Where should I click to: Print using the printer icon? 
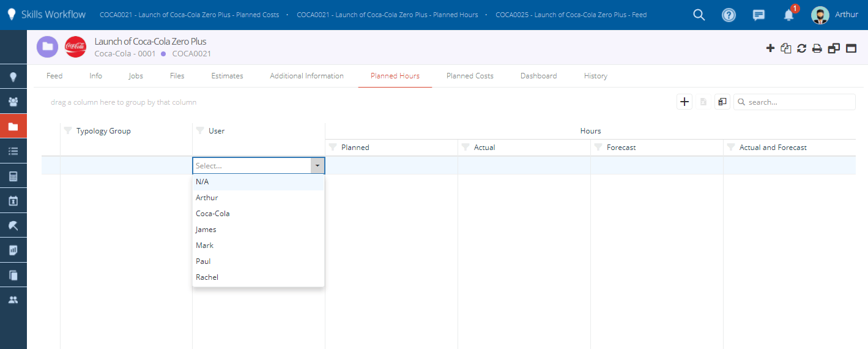coord(817,48)
